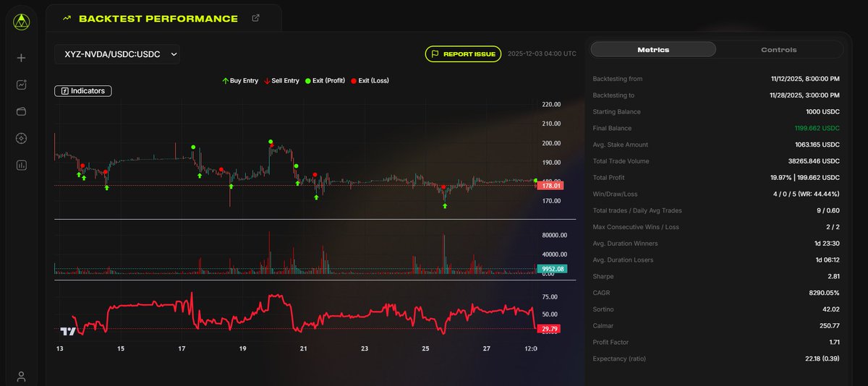Click the Backtesting from date value

click(805, 79)
